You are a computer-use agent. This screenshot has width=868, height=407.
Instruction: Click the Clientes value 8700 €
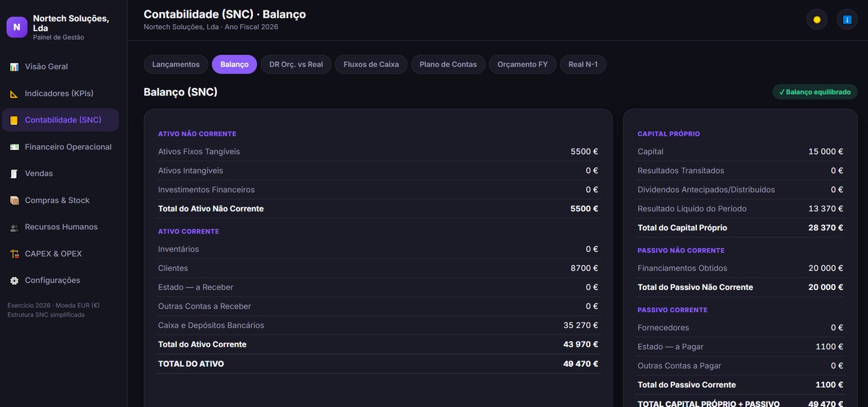(585, 268)
